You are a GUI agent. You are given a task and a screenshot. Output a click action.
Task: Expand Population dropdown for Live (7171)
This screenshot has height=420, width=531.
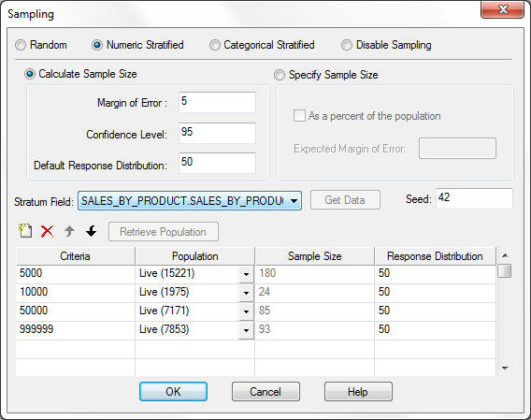tap(246, 311)
